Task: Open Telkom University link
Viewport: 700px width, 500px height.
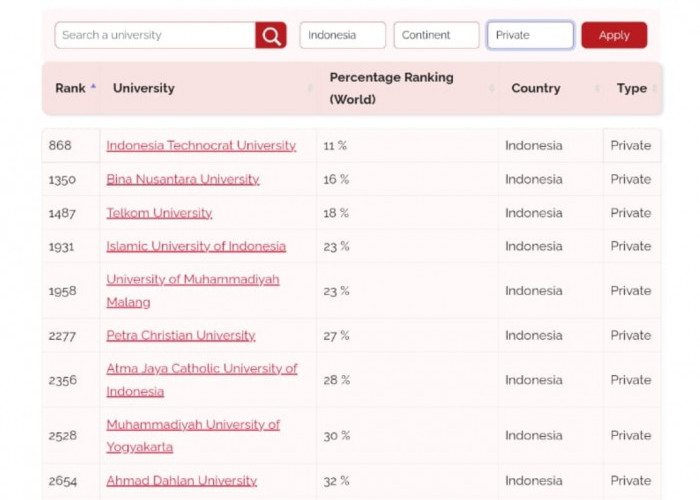Action: coord(159,213)
